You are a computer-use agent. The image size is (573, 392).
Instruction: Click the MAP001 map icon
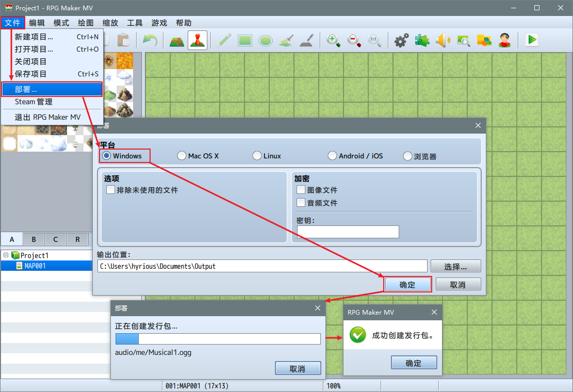[20, 266]
